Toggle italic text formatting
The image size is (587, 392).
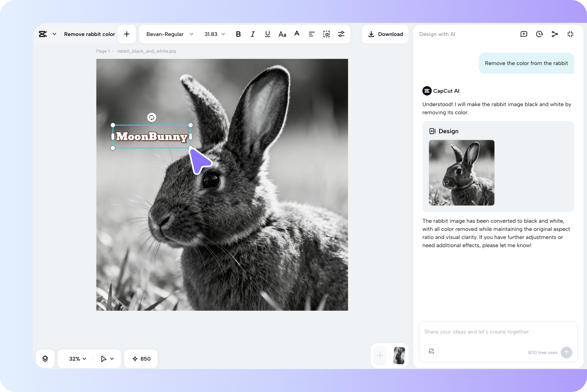(x=253, y=34)
